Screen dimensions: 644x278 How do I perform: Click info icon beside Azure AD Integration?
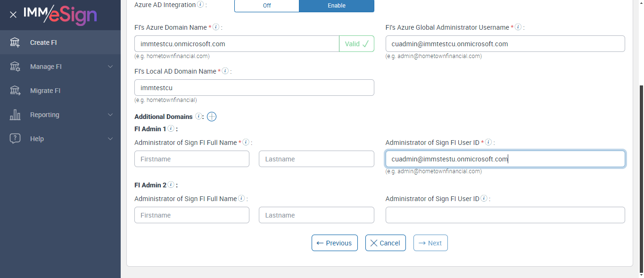[200, 5]
